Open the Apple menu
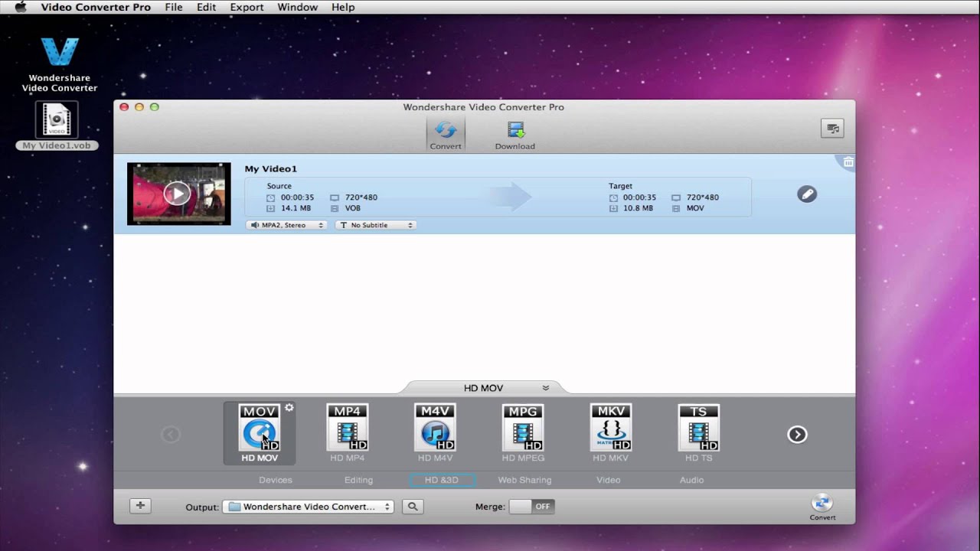Image resolution: width=980 pixels, height=551 pixels. (20, 7)
